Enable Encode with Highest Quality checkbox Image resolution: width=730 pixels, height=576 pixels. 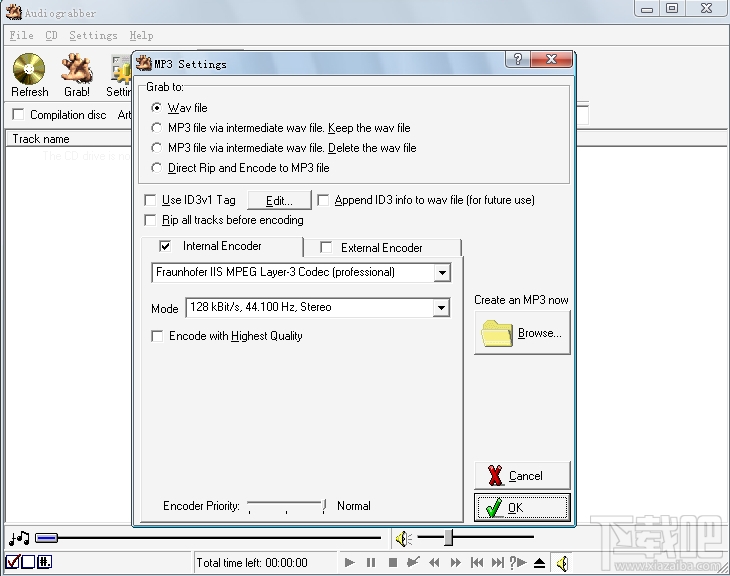click(x=157, y=336)
